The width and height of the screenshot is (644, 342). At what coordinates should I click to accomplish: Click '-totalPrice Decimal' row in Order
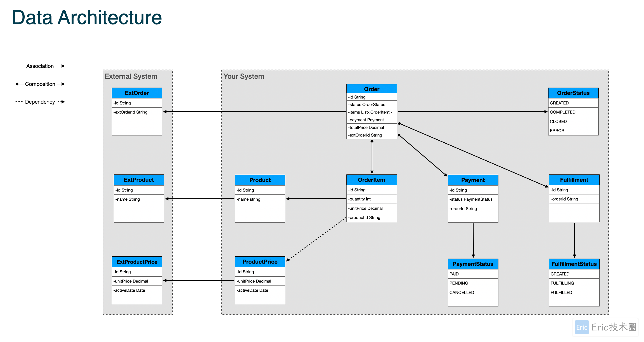coord(372,128)
